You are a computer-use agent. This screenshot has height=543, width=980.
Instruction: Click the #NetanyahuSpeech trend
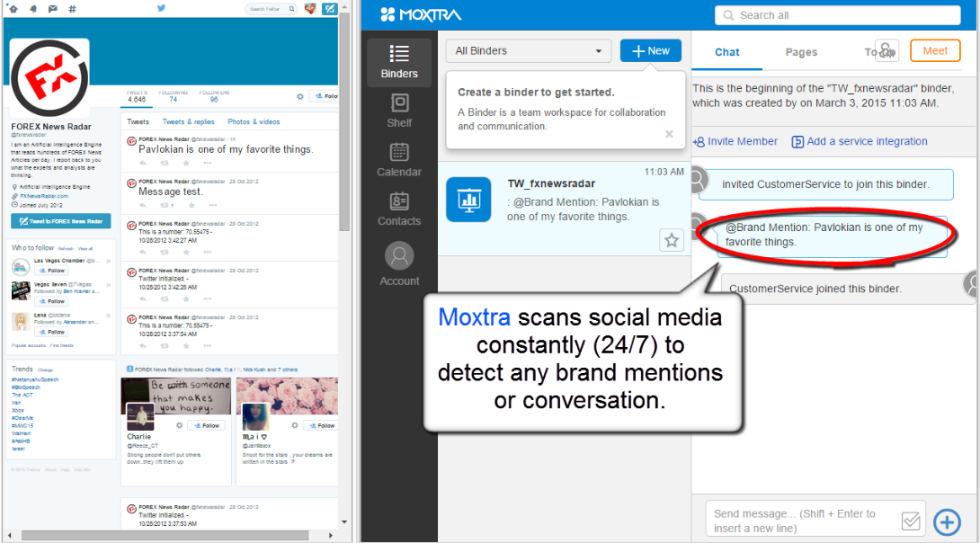(35, 379)
